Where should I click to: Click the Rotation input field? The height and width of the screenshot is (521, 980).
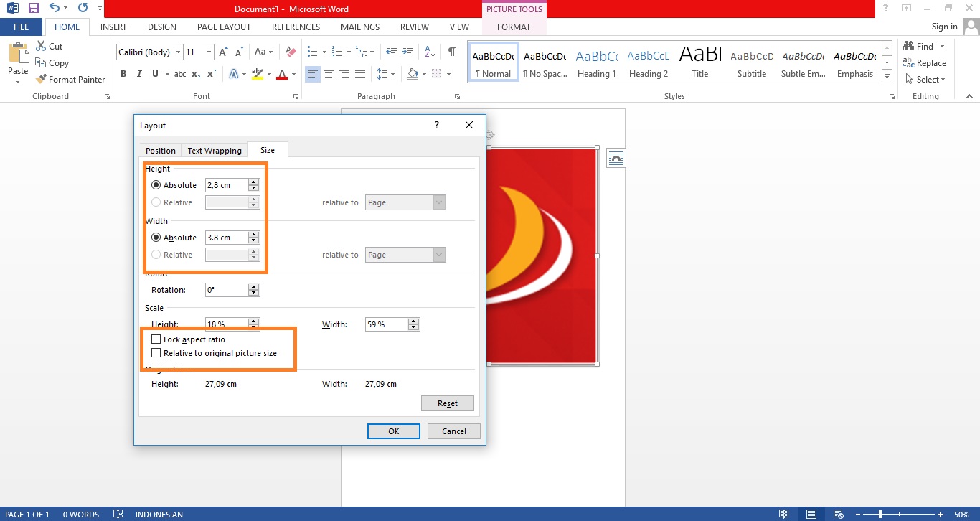tap(226, 290)
